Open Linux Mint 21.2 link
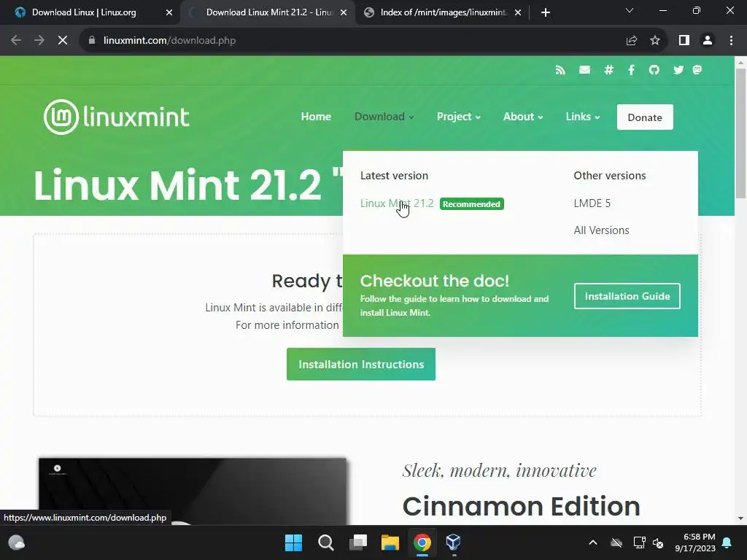Viewport: 747px width, 560px height. coord(397,203)
